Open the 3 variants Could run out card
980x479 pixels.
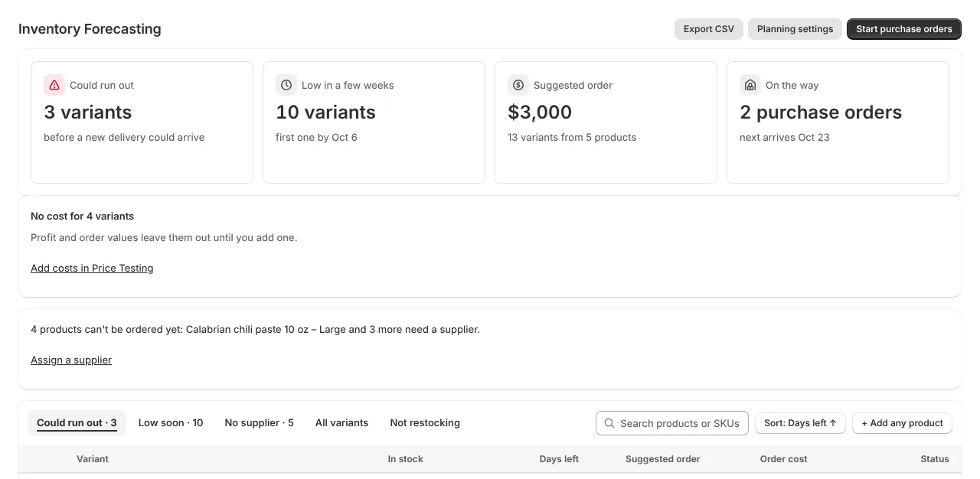[x=142, y=122]
